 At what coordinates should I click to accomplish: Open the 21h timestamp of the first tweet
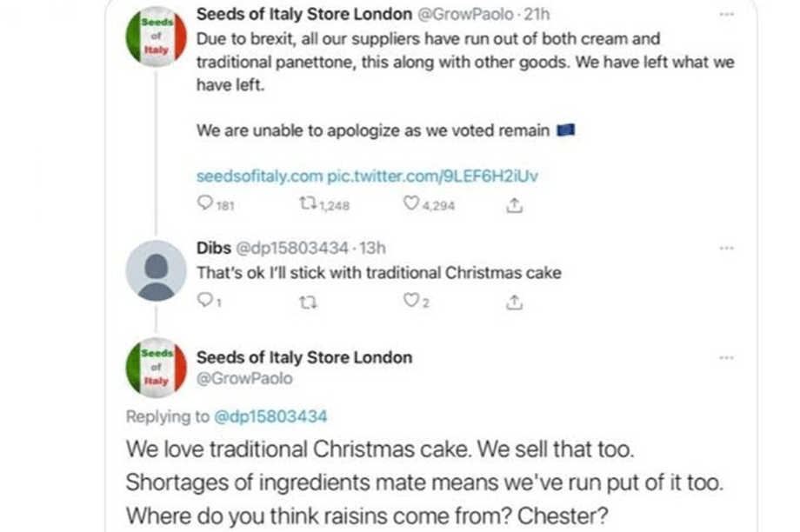click(x=537, y=14)
